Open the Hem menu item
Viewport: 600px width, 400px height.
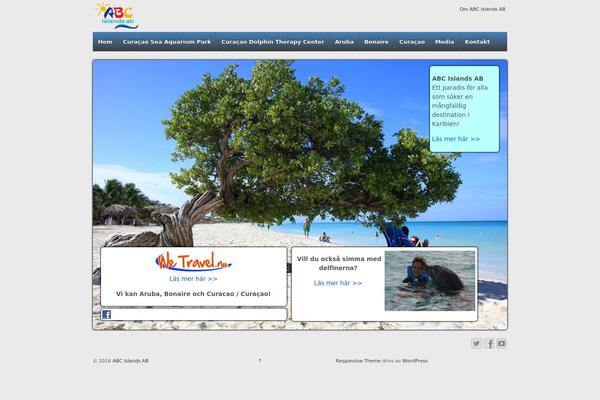[105, 42]
